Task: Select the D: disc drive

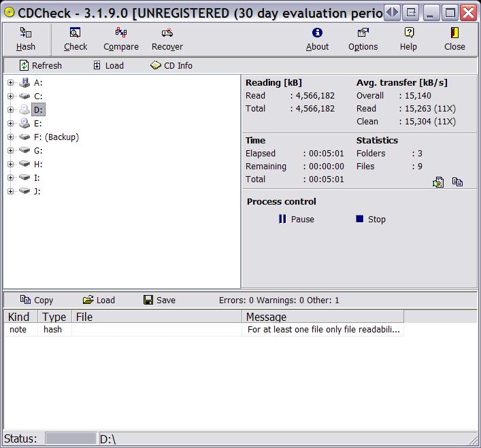Action: [38, 109]
